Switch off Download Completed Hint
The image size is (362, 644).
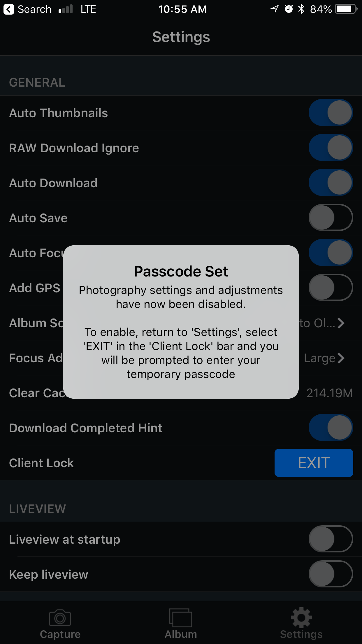tap(331, 428)
